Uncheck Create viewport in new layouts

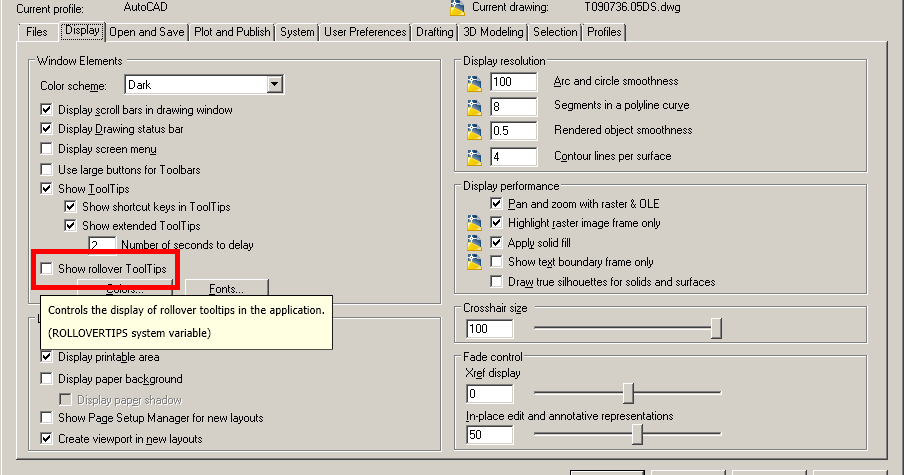tap(46, 439)
